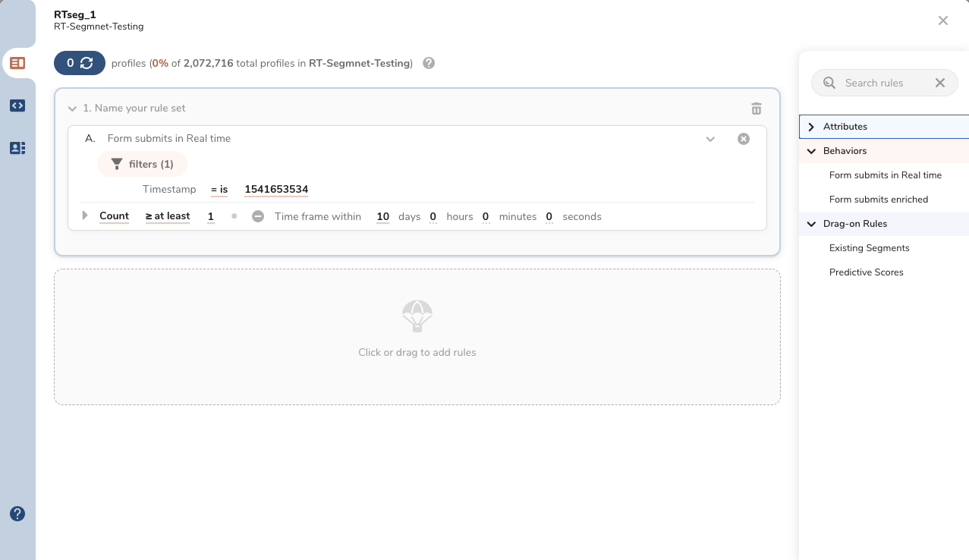
Task: Expand the Form submits rule dropdown chevron
Action: click(x=710, y=139)
